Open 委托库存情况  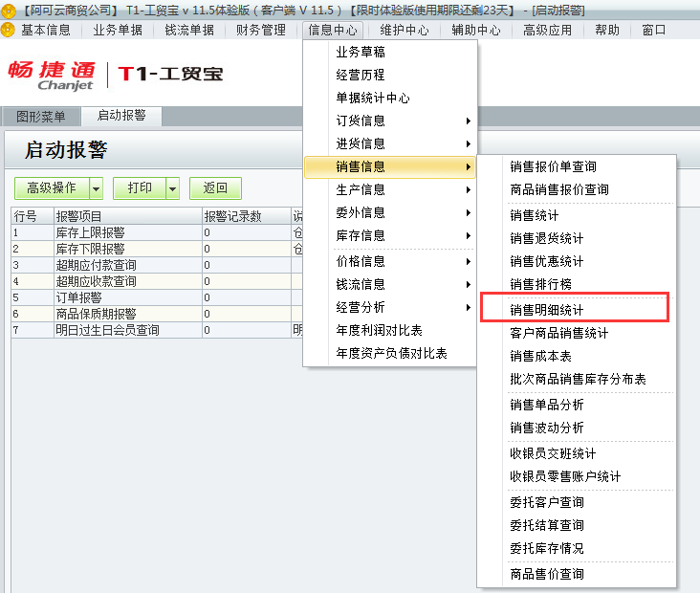point(577,548)
